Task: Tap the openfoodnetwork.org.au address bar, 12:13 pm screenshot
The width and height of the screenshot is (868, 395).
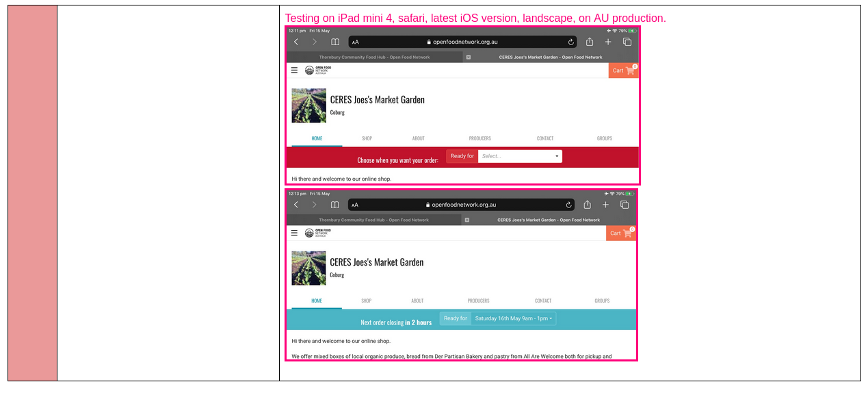Action: click(x=461, y=205)
